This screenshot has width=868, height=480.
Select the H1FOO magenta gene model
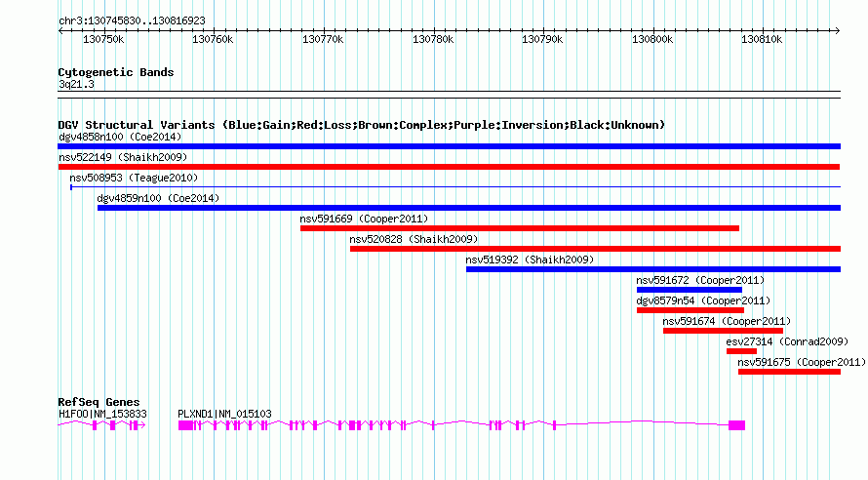101,425
